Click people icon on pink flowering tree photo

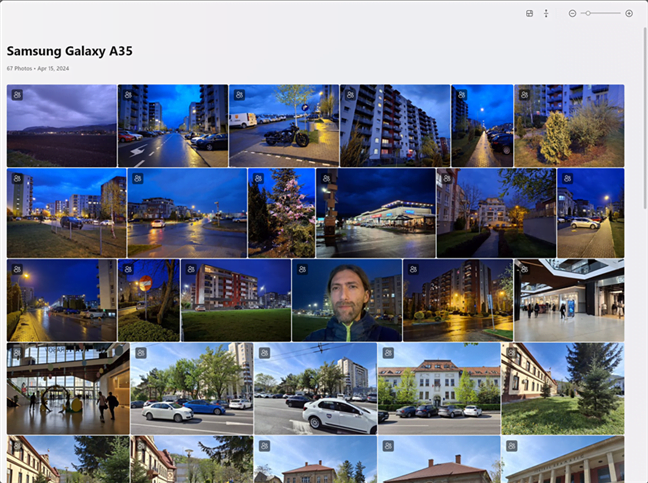(258, 178)
